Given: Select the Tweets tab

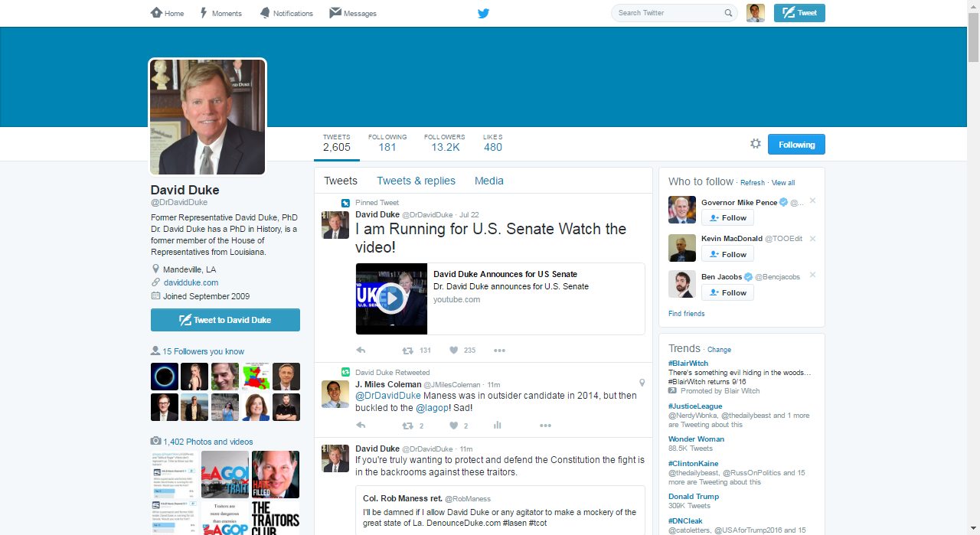Looking at the screenshot, I should click(x=341, y=181).
